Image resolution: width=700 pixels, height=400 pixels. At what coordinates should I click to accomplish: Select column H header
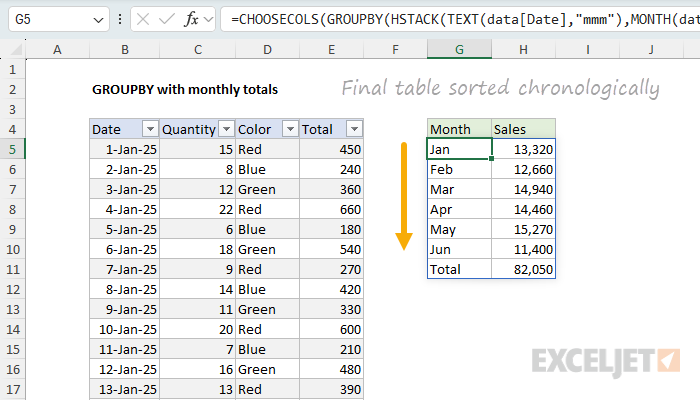click(523, 50)
